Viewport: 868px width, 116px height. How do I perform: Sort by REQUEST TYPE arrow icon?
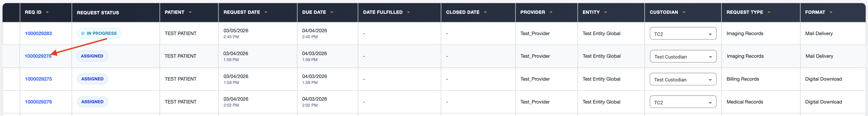[x=769, y=12]
